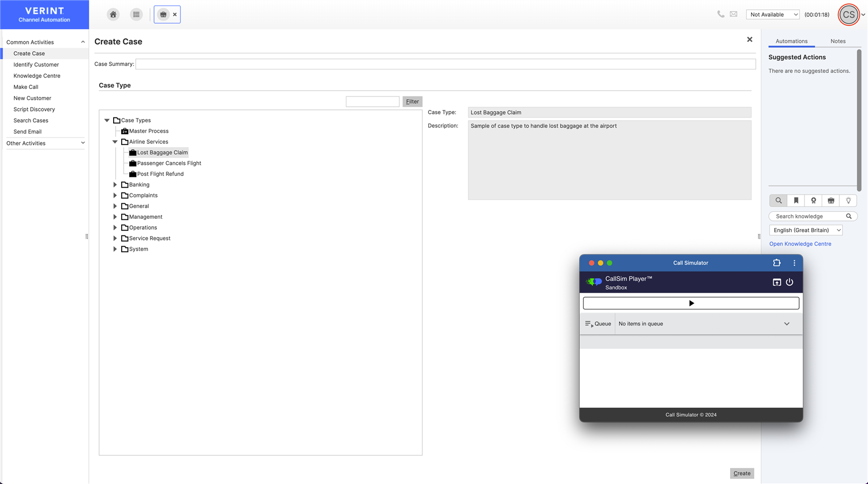Click the phone icon in header
This screenshot has width=868, height=484.
point(720,14)
